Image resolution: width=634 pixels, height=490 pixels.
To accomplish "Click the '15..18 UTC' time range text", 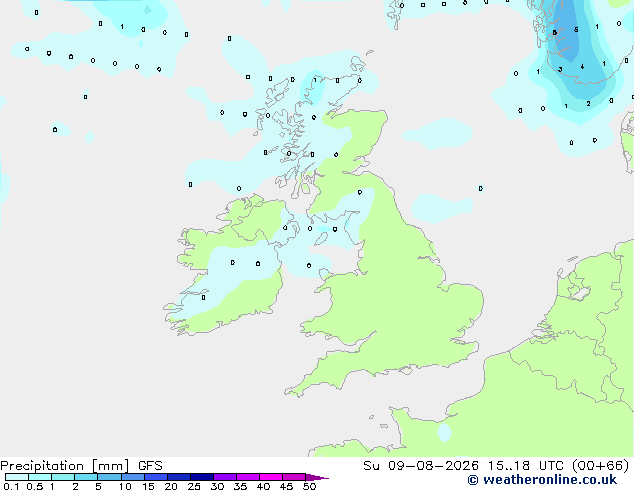I will point(525,466).
